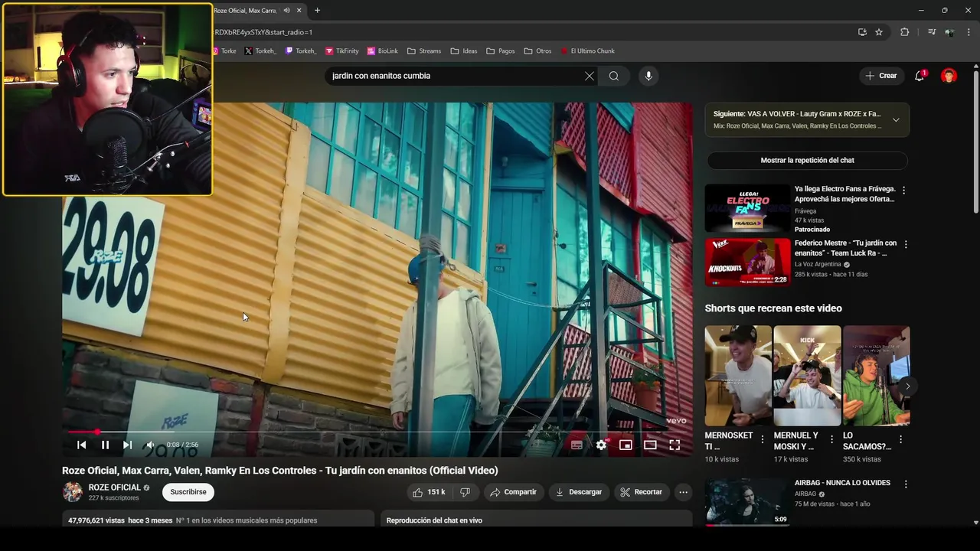Open Federico Mestre La Voz video thumbnail
The width and height of the screenshot is (980, 551).
(x=747, y=262)
